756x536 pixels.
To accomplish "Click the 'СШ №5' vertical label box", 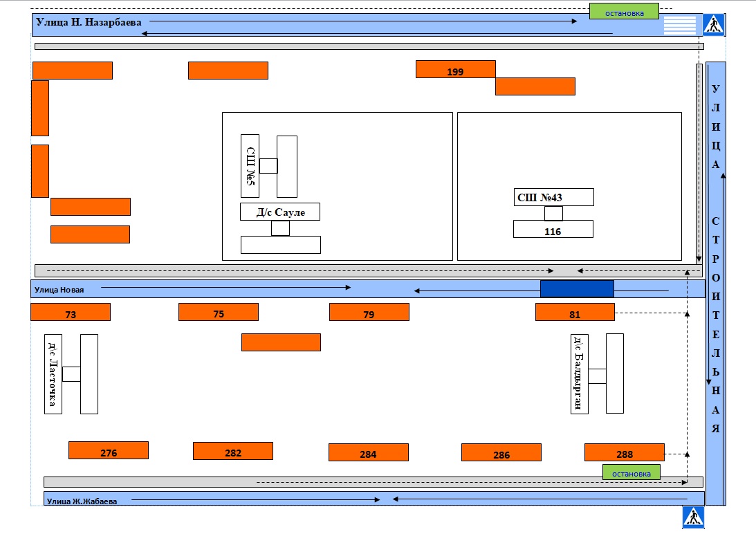I will (x=250, y=166).
